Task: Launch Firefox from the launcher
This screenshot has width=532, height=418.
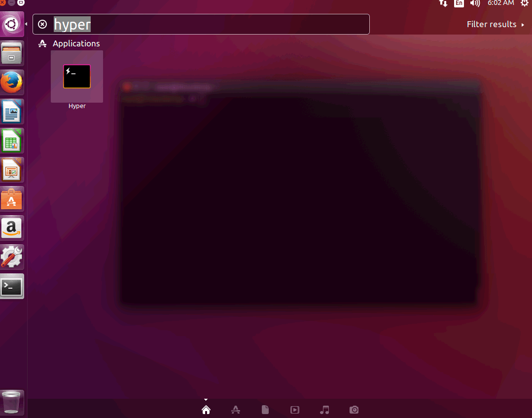Action: click(x=12, y=82)
